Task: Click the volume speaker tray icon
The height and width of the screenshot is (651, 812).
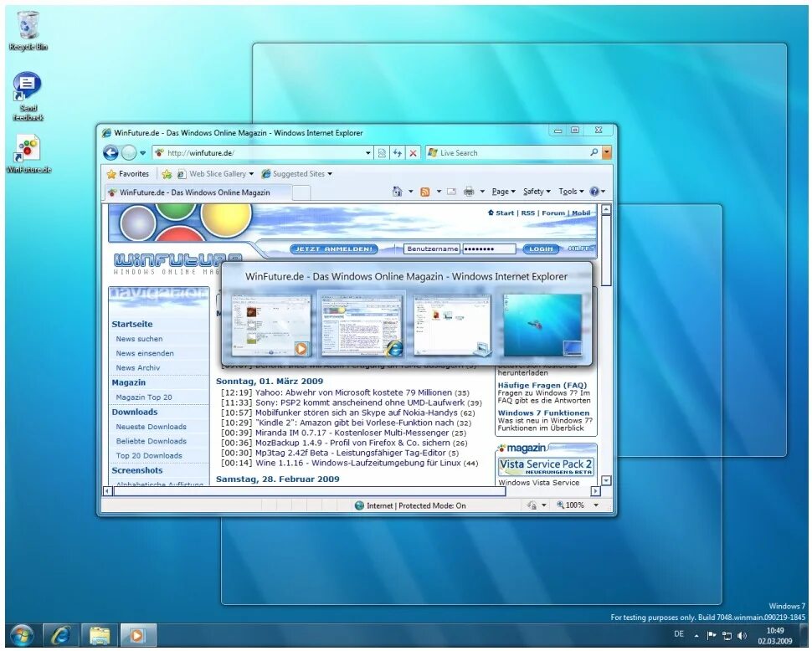Action: tap(742, 635)
